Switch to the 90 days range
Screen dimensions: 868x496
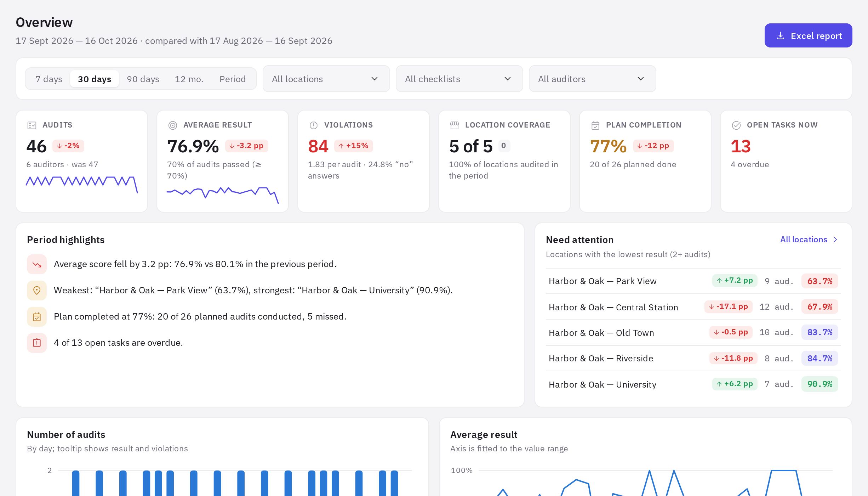coord(143,79)
